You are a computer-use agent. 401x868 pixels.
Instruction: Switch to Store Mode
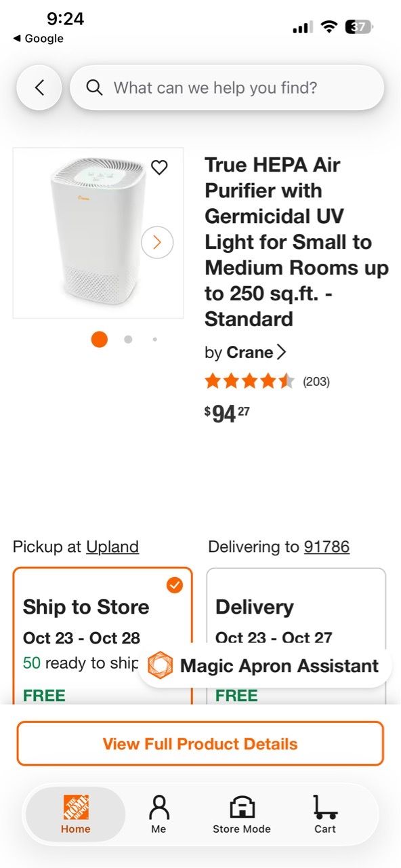click(242, 814)
